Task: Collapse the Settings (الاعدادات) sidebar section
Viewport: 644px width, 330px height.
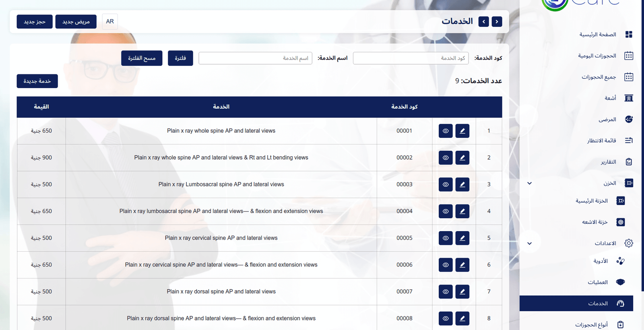Action: click(x=530, y=244)
